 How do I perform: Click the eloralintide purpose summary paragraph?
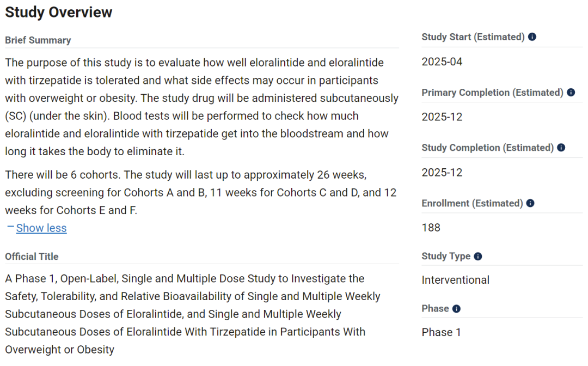click(x=202, y=107)
